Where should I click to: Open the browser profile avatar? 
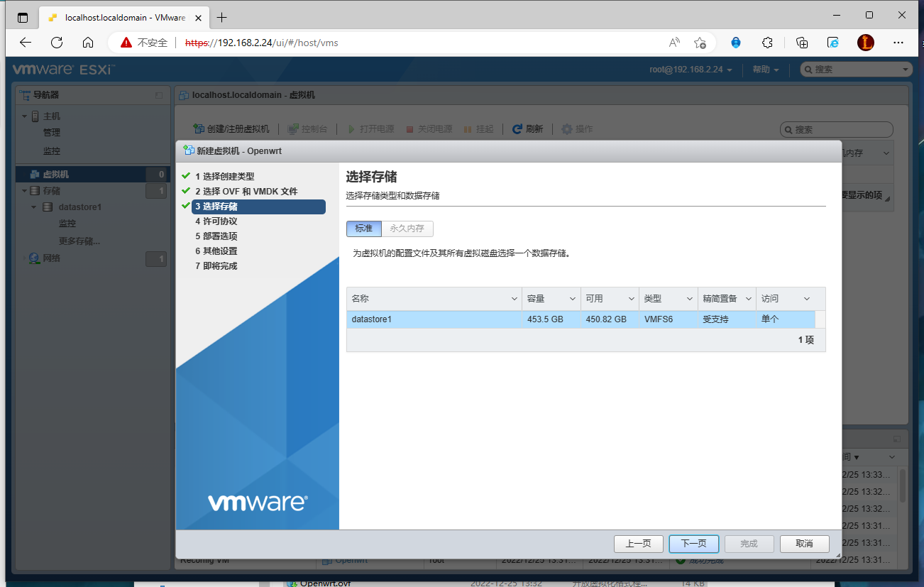click(866, 43)
